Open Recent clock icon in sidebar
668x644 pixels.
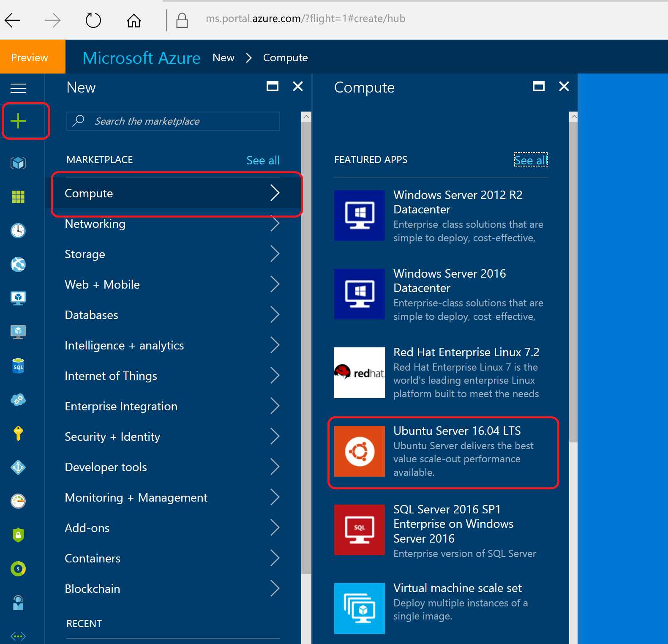click(x=18, y=230)
